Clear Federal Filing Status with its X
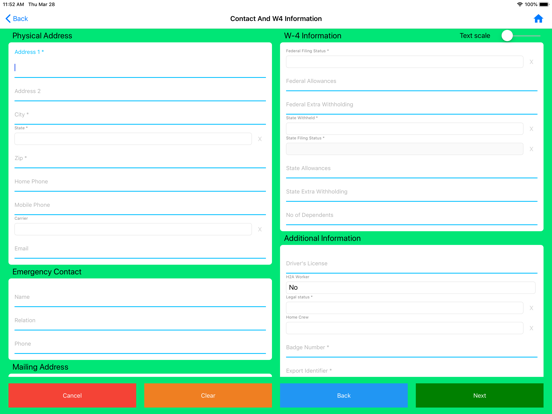 pos(531,62)
